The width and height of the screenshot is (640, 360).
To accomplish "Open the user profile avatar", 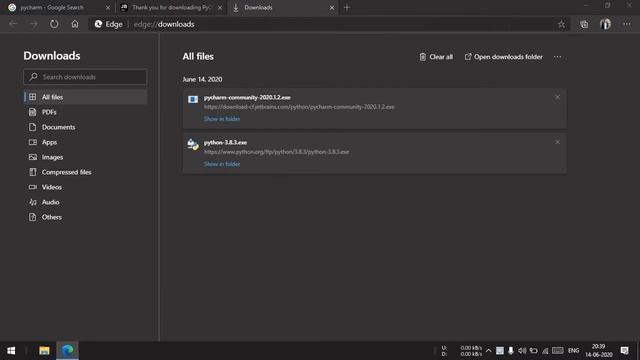I will tap(605, 24).
